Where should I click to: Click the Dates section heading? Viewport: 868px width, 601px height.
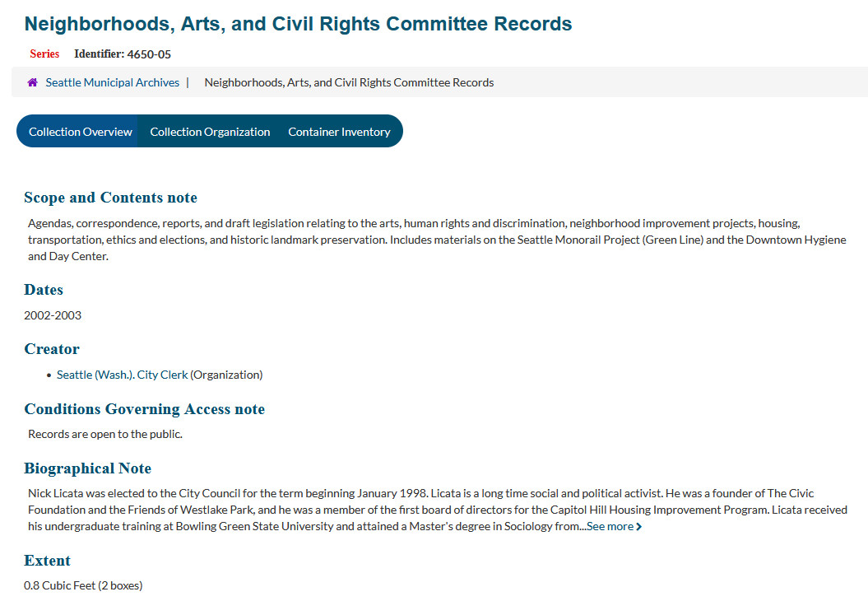point(44,290)
